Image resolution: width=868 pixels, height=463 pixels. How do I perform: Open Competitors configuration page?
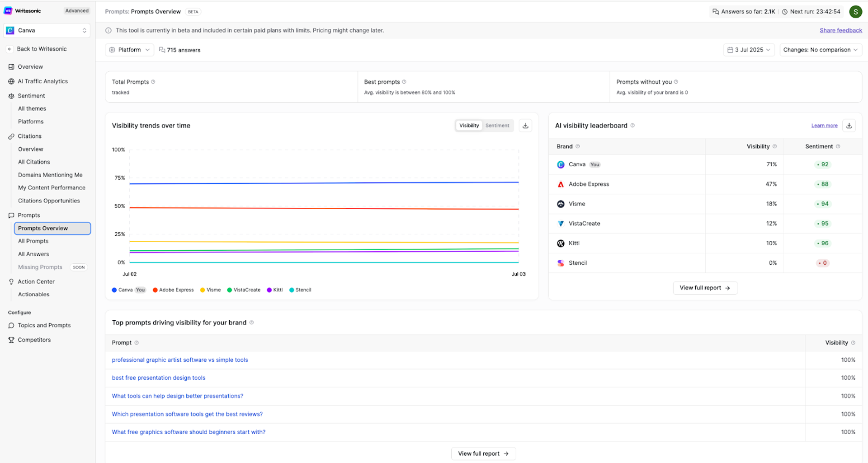[34, 340]
